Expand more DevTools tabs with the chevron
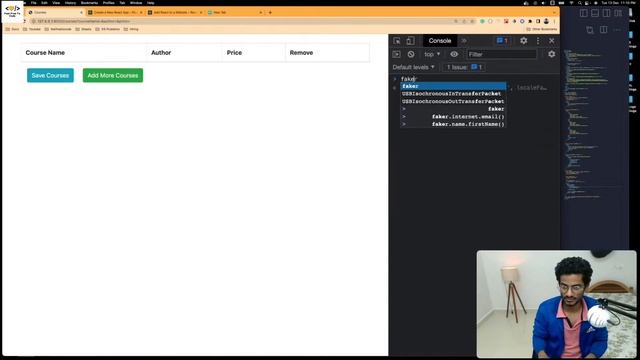This screenshot has height=360, width=640. coord(464,41)
